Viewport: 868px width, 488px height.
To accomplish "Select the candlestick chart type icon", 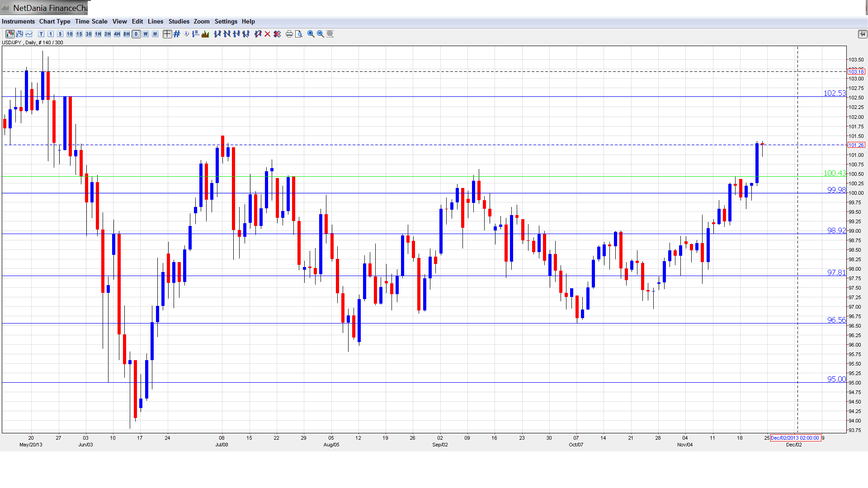I will [x=10, y=34].
